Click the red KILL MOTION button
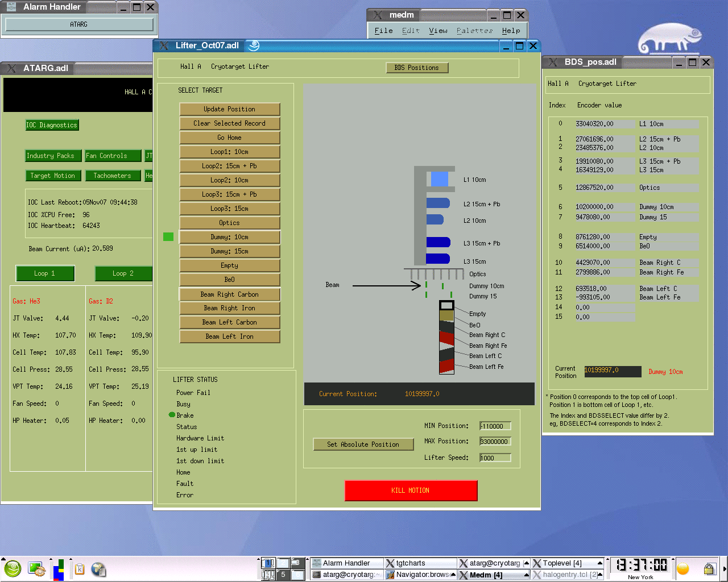Image resolution: width=728 pixels, height=582 pixels. 411,490
